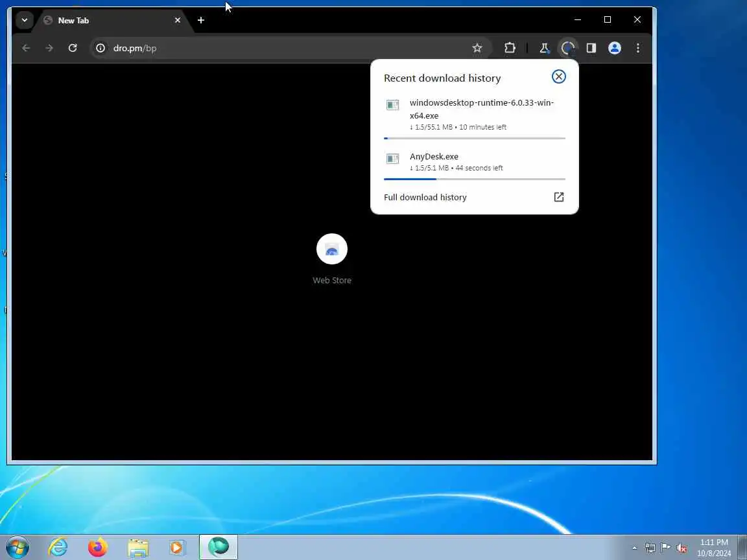Show hidden system tray icons arrow
This screenshot has height=560, width=747.
[635, 548]
